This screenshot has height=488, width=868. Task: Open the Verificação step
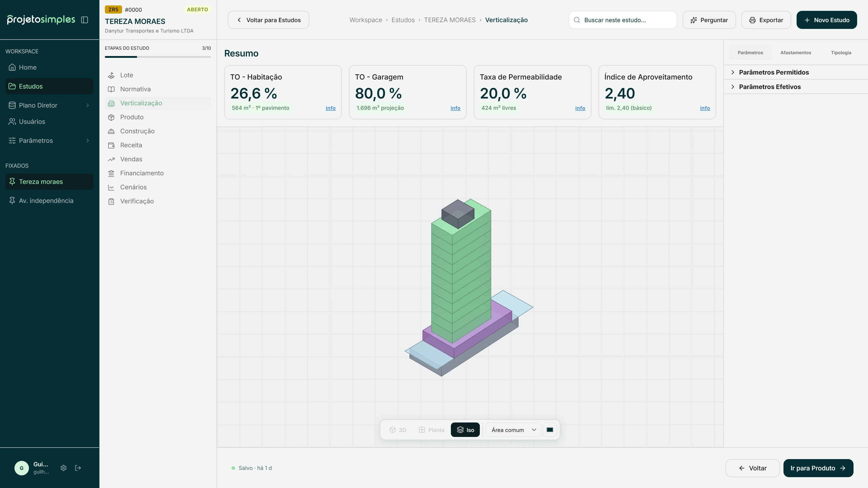(158, 202)
